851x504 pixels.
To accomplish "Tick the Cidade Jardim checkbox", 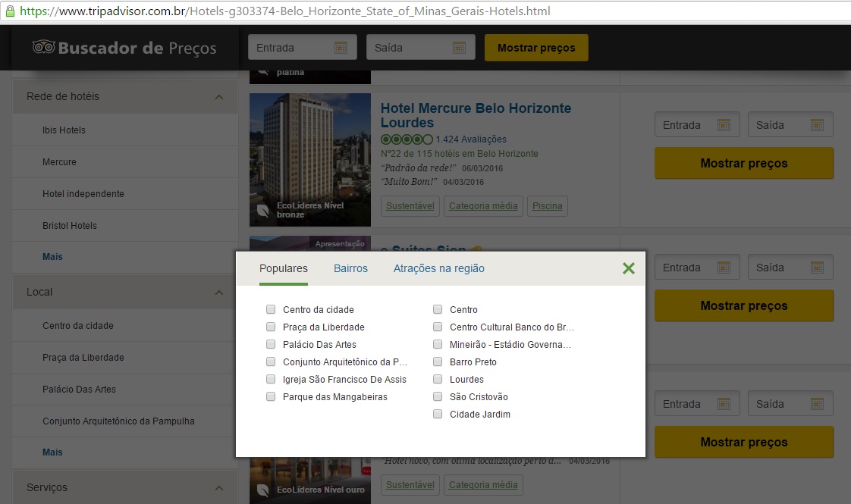I will pyautogui.click(x=438, y=414).
